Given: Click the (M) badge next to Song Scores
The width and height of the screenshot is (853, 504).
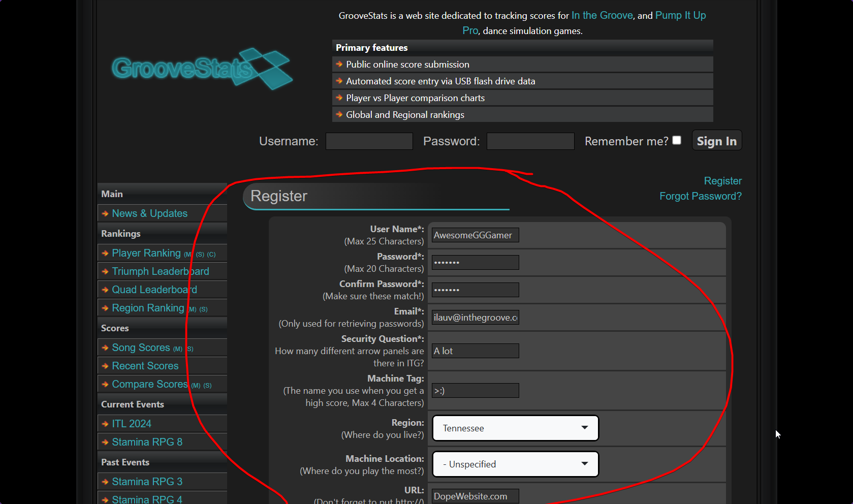Looking at the screenshot, I should 177,349.
